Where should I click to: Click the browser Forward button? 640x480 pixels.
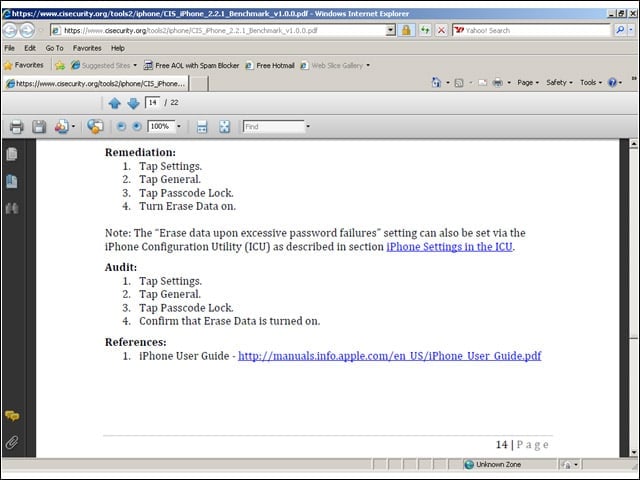(x=27, y=30)
